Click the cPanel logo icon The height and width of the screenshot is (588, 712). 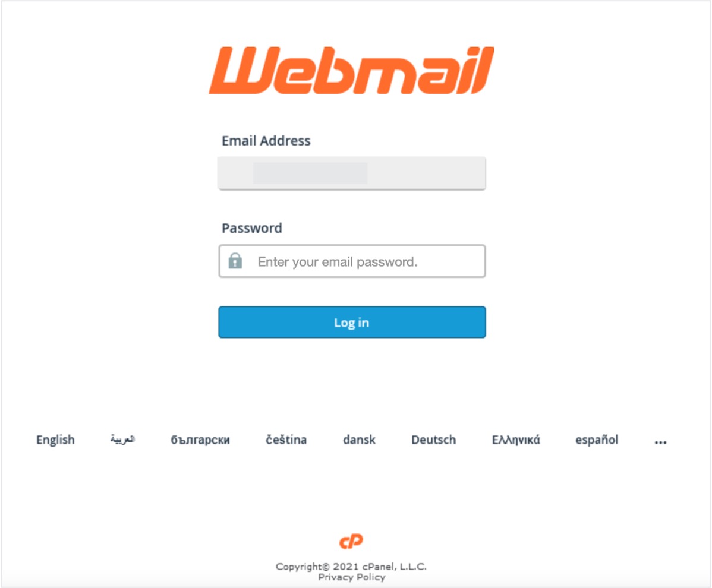[351, 541]
